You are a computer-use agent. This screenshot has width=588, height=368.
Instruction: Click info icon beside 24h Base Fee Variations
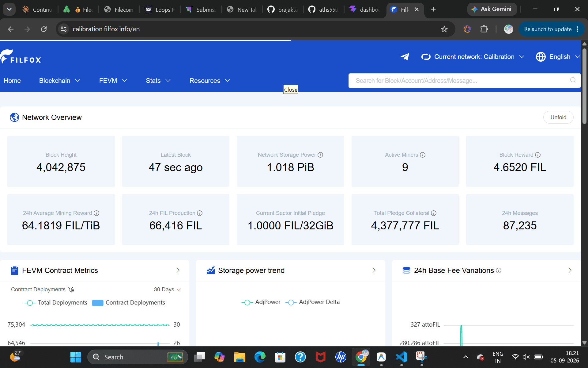[499, 270]
